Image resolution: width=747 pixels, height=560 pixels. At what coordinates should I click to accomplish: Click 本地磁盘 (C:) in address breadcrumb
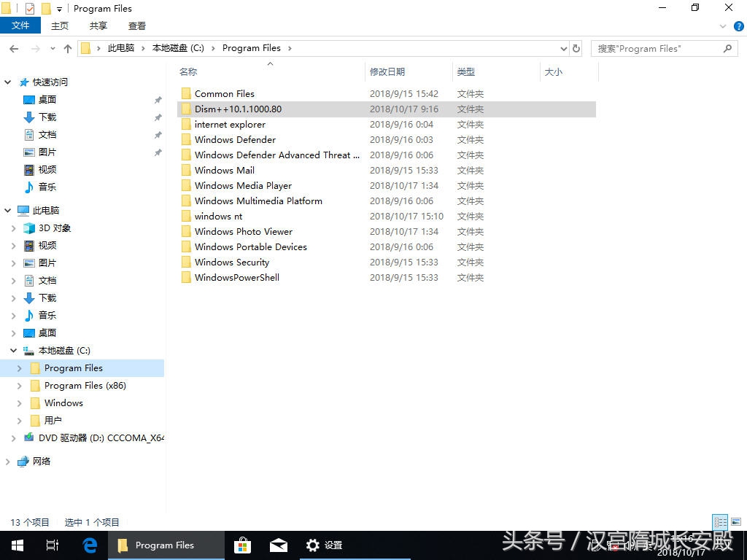(178, 48)
